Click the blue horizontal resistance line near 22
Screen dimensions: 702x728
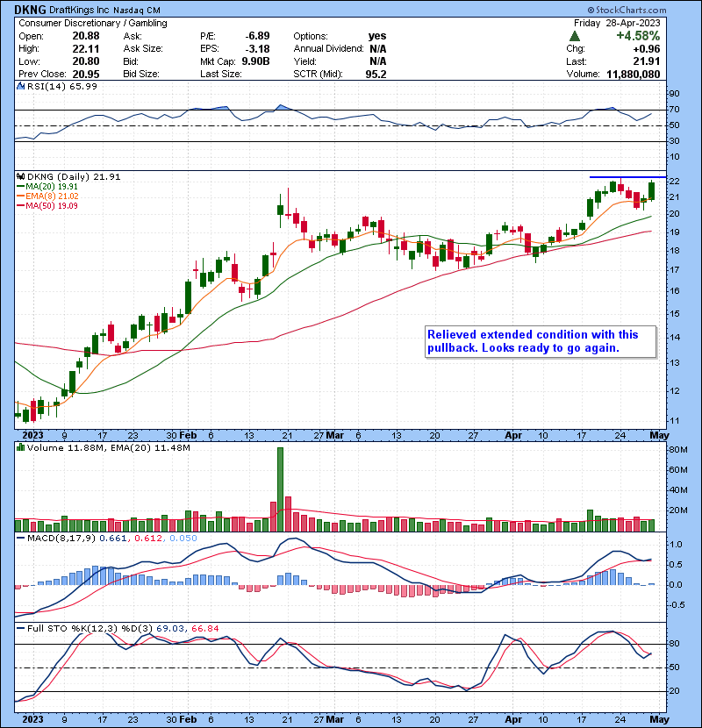[x=627, y=177]
